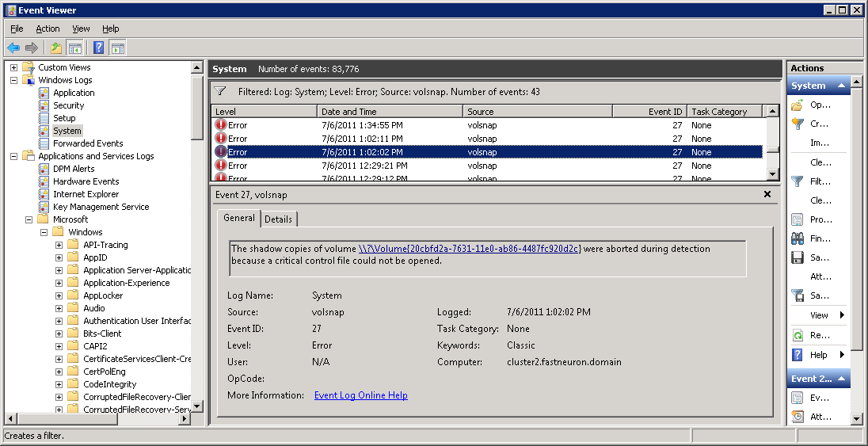Click the red error icon of the 1:34:55 PM event

pos(221,125)
